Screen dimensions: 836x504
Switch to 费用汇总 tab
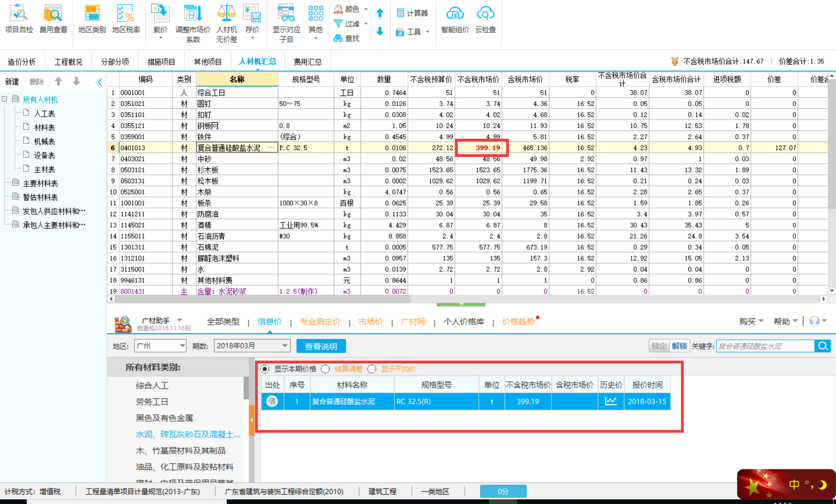point(308,62)
